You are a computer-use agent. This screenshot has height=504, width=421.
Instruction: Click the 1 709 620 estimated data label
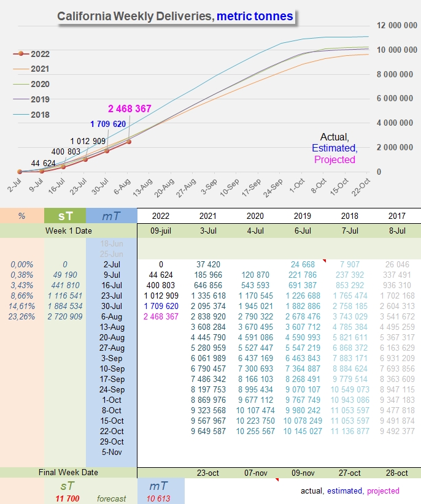point(108,124)
